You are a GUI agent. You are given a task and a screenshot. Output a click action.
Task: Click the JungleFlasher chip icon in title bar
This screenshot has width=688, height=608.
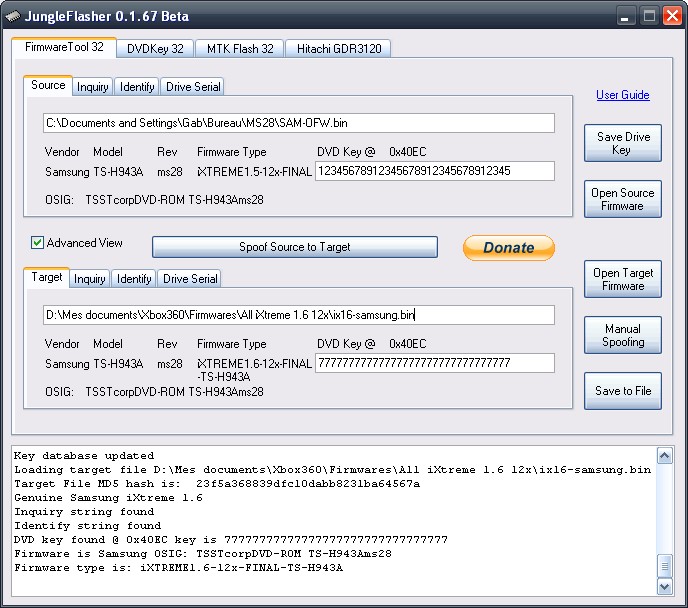(13, 17)
